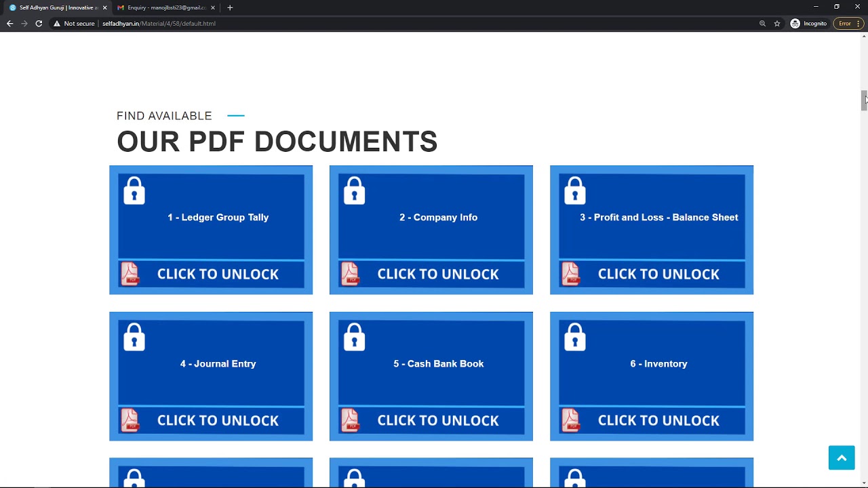Image resolution: width=868 pixels, height=488 pixels.
Task: Click the lock icon on Cash Bank Book card
Action: (x=354, y=337)
